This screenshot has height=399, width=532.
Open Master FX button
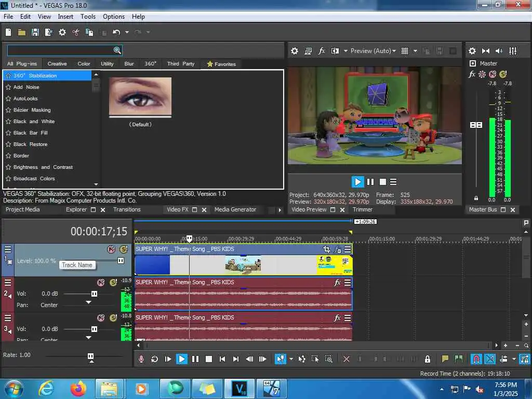(472, 74)
